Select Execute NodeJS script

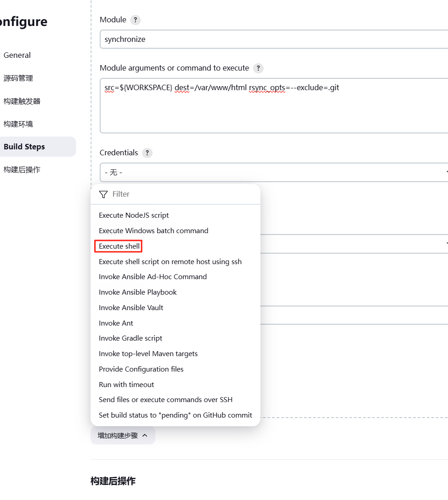click(x=133, y=215)
